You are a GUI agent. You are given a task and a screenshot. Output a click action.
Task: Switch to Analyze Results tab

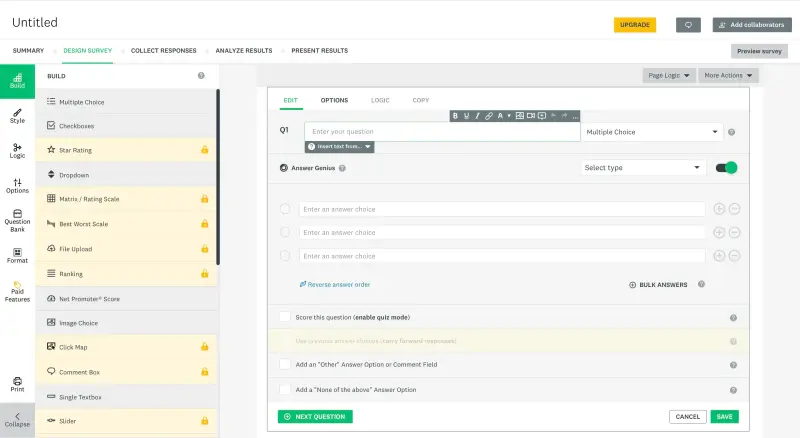point(244,51)
